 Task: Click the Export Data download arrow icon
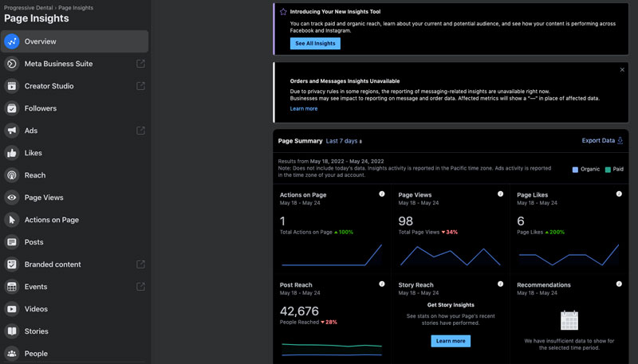coord(620,140)
